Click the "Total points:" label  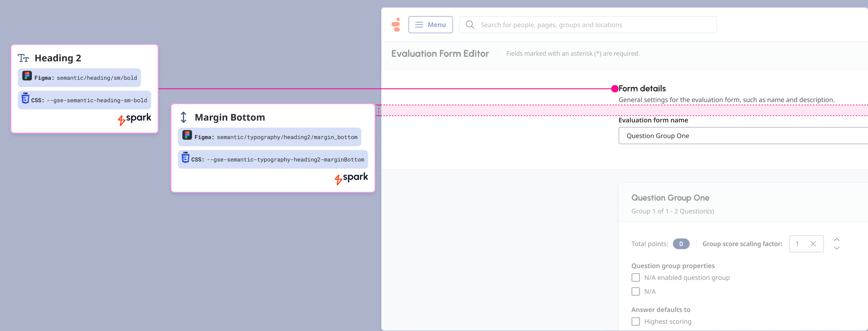(650, 244)
